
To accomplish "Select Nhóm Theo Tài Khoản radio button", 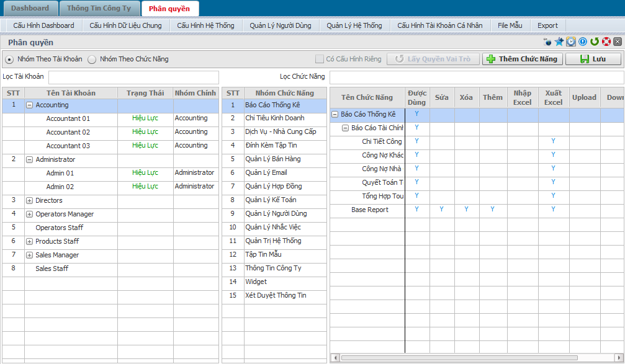I will point(9,60).
